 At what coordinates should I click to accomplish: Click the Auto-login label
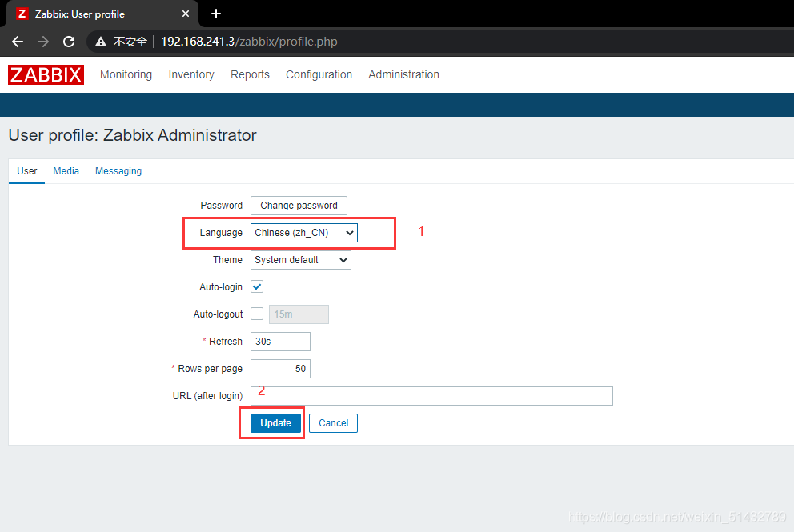tap(221, 287)
